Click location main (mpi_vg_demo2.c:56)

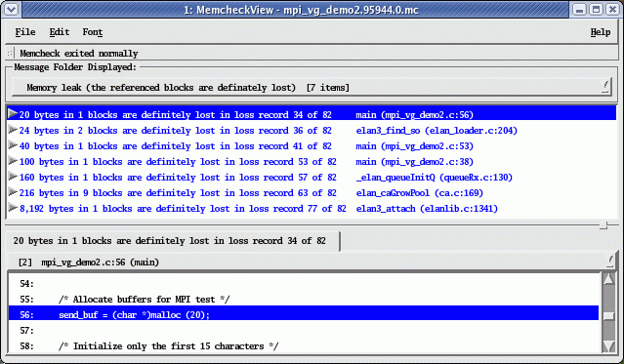click(414, 115)
